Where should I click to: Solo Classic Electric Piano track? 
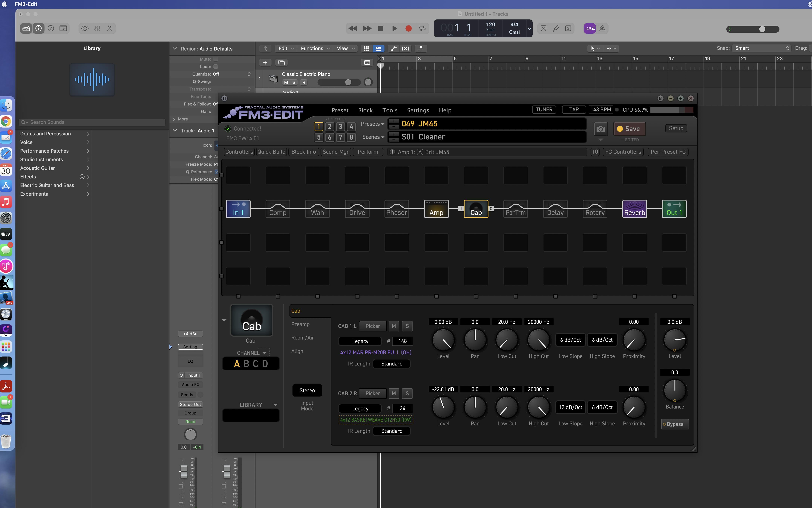point(294,82)
